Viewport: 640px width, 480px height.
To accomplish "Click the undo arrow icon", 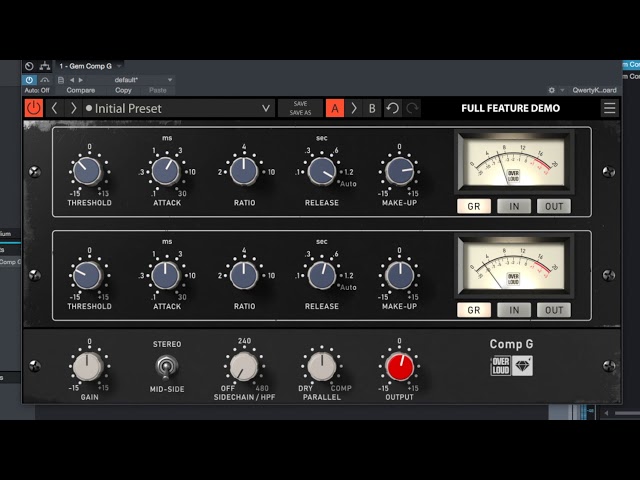I will (x=393, y=108).
